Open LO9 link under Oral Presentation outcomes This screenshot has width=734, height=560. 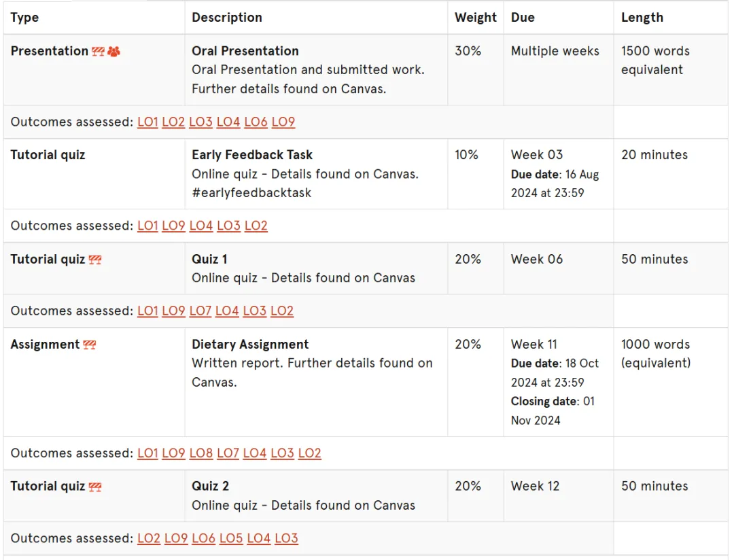click(x=283, y=122)
